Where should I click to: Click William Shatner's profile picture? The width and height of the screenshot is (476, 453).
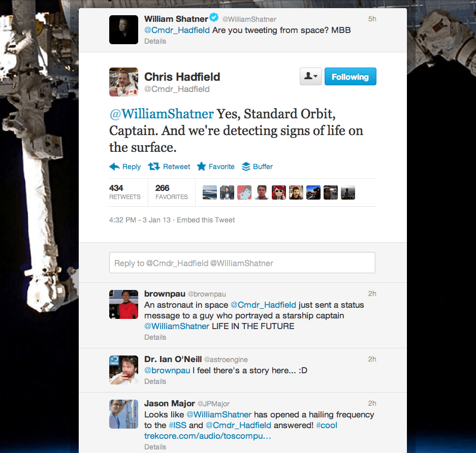pyautogui.click(x=123, y=30)
